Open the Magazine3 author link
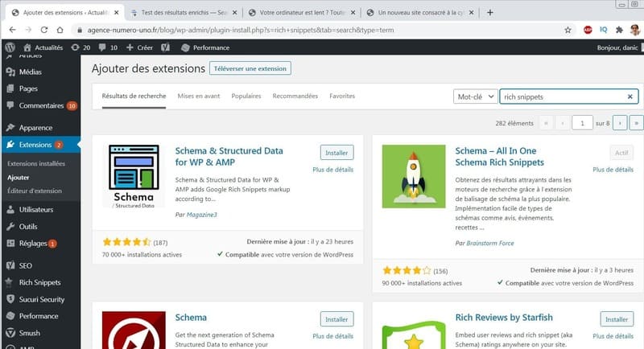Screen dimensions: 644x349 coord(202,215)
